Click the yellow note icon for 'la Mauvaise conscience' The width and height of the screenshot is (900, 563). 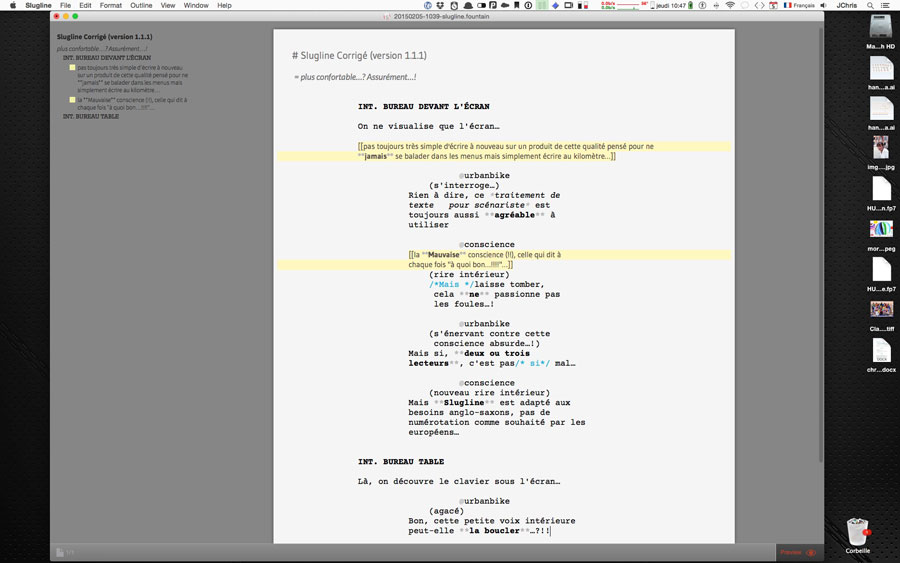pyautogui.click(x=72, y=100)
